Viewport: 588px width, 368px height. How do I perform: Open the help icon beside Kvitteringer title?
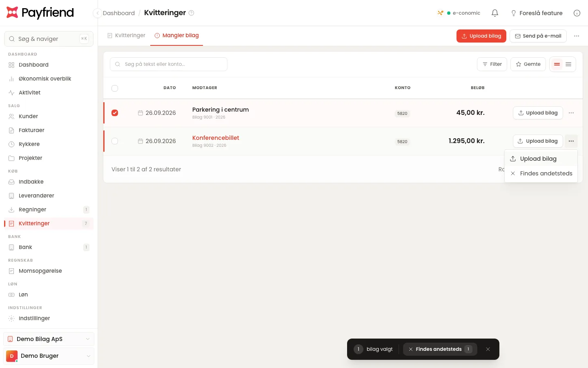click(x=191, y=13)
